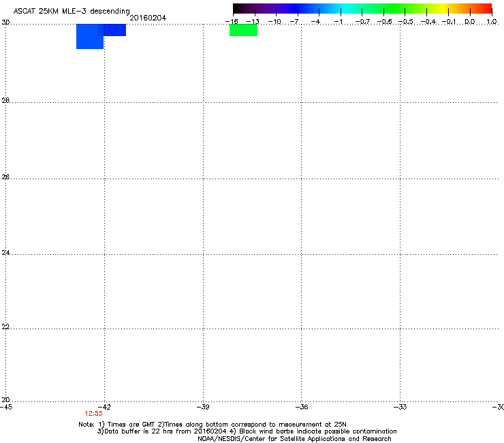
Task: Click the '0.0' color scale label
Action: tap(470, 22)
